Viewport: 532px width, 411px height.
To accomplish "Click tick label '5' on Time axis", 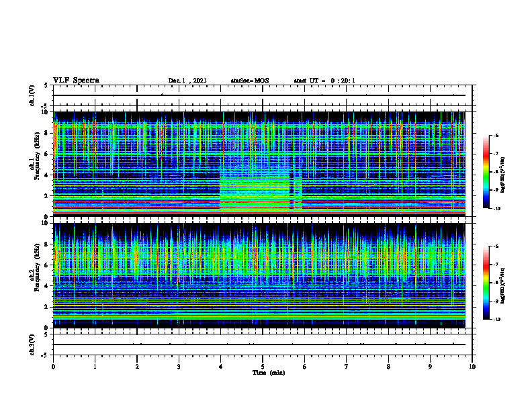I will point(263,367).
